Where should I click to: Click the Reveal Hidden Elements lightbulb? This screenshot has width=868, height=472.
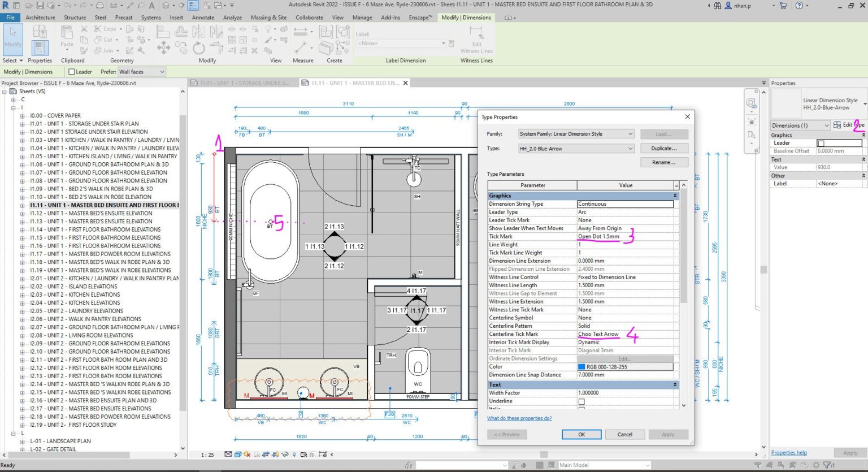click(x=294, y=454)
